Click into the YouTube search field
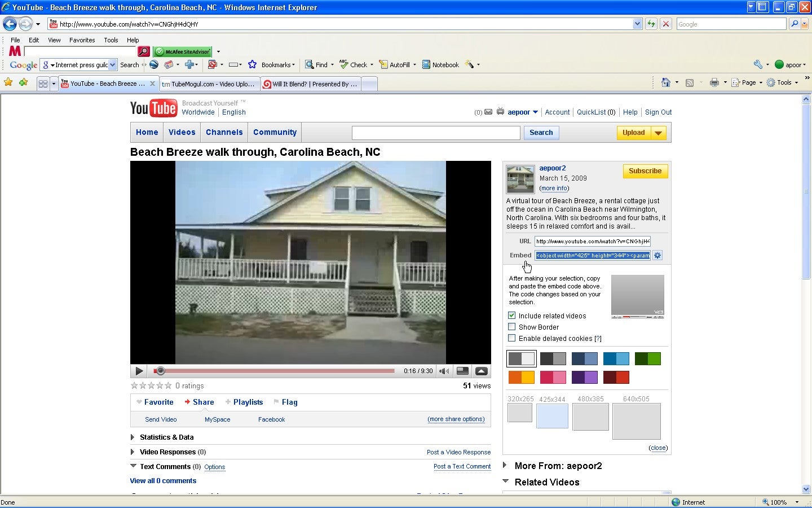 pos(436,133)
